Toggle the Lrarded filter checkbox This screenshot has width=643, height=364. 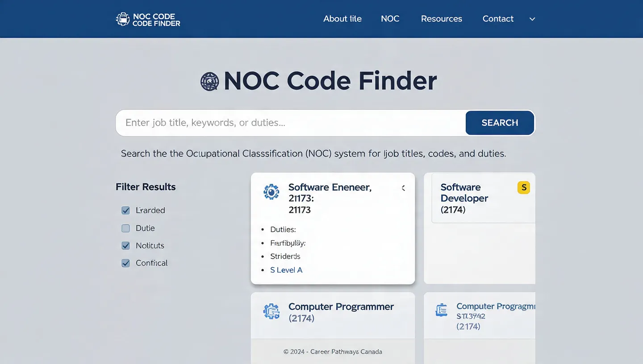(126, 211)
